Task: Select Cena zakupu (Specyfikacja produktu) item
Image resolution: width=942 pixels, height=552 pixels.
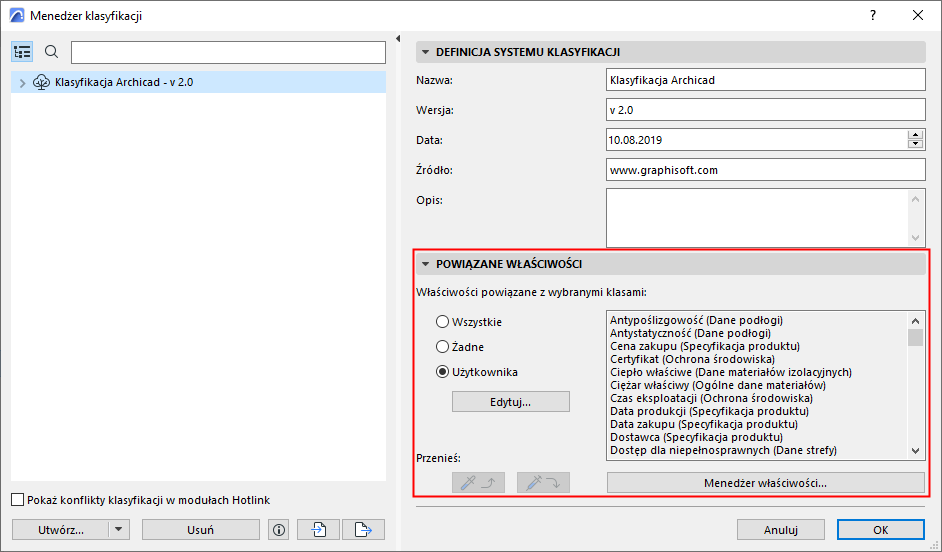Action: click(x=705, y=346)
